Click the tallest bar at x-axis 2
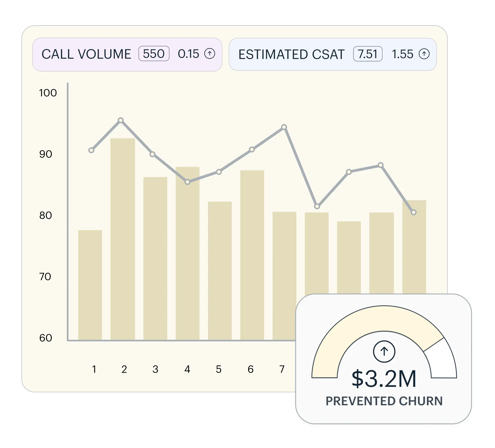Image resolution: width=495 pixels, height=448 pixels. tap(123, 239)
